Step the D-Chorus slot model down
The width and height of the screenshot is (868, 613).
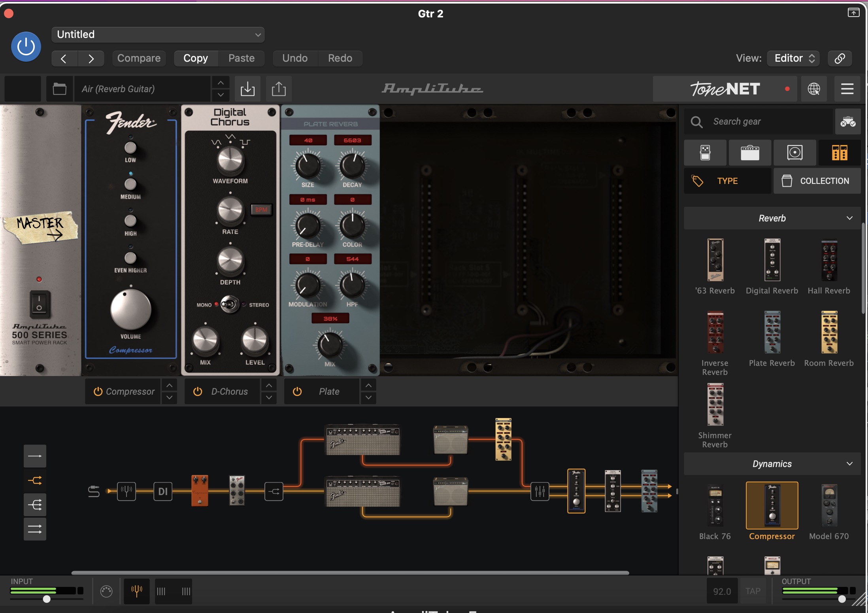(x=269, y=397)
